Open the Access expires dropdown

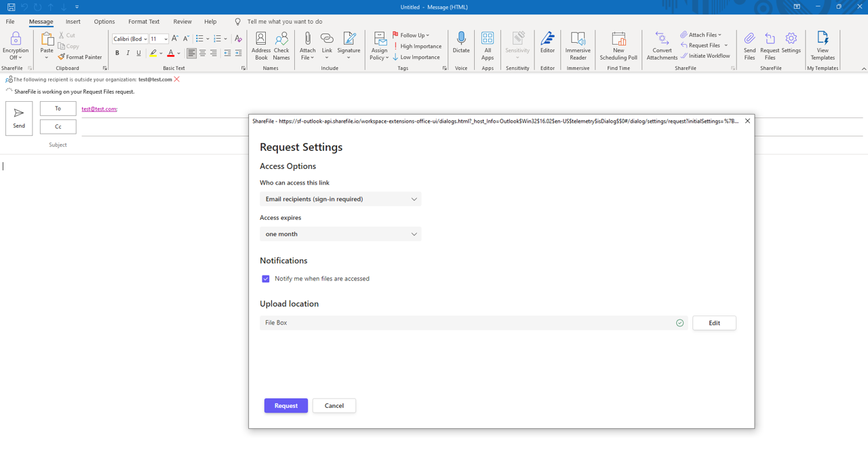tap(340, 234)
